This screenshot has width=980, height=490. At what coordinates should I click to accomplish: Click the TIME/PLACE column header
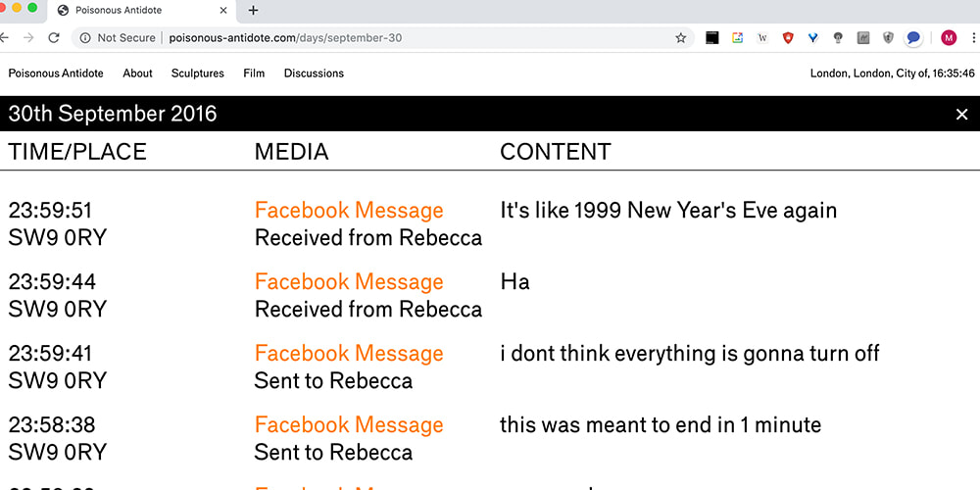76,152
